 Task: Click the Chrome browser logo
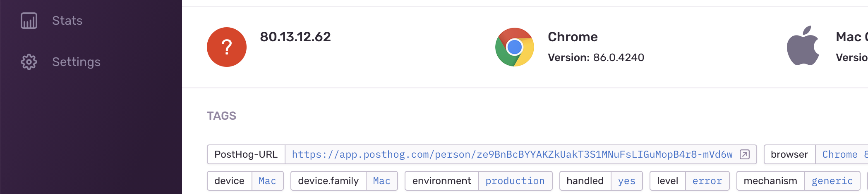pos(514,47)
